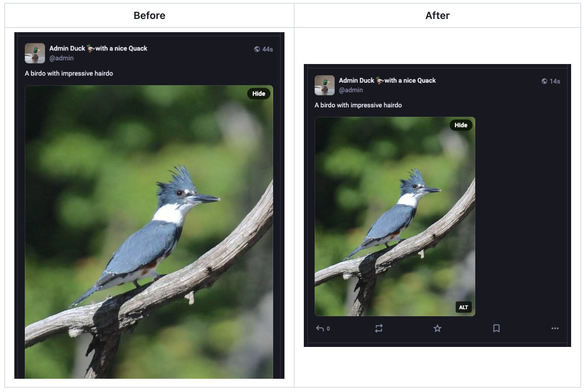Screen dimensions: 584x392
Task: Hide the smaller bird image in After panel
Action: pyautogui.click(x=461, y=125)
